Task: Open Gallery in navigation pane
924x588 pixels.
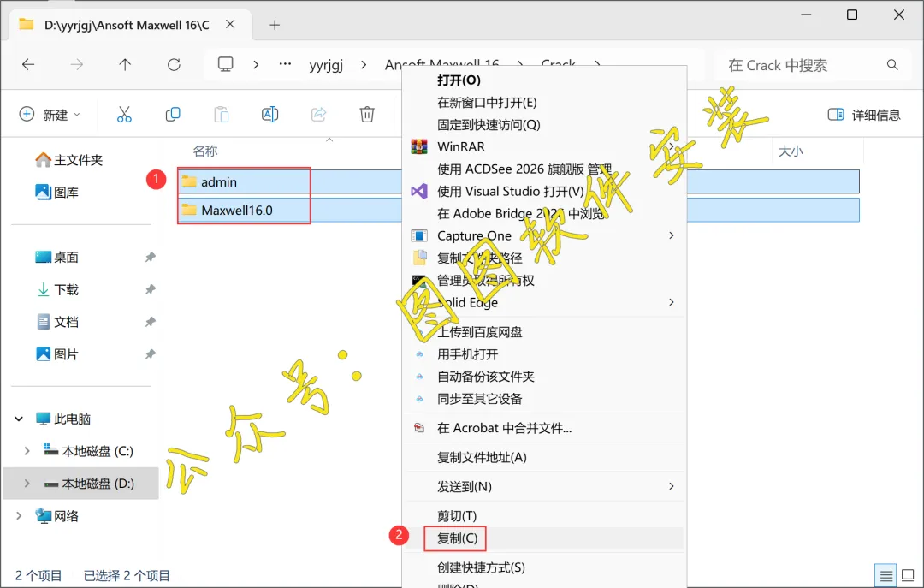Action: 57,193
